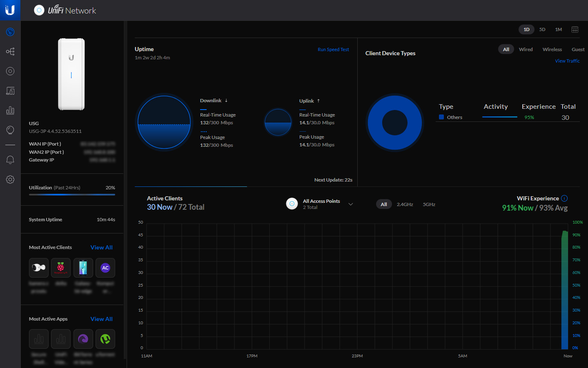Image resolution: width=588 pixels, height=368 pixels.
Task: Open the purple swirl app icon
Action: (83, 339)
